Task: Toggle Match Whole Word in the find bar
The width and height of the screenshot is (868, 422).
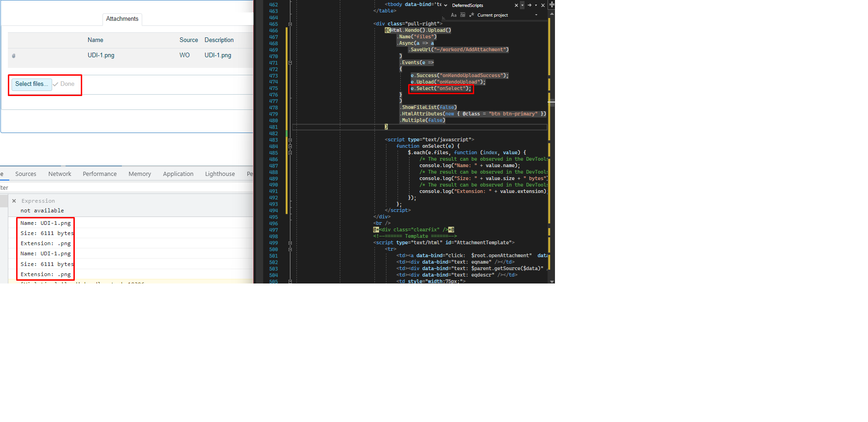Action: (463, 15)
